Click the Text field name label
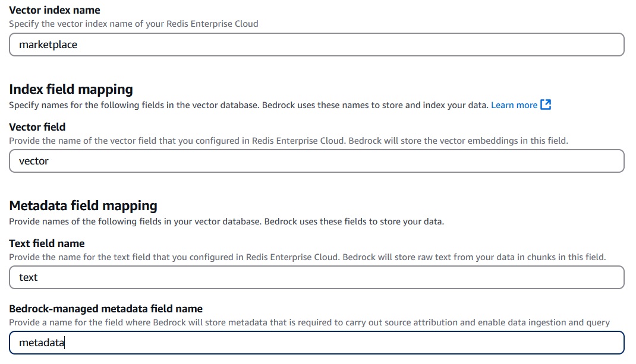636x364 pixels. (46, 243)
